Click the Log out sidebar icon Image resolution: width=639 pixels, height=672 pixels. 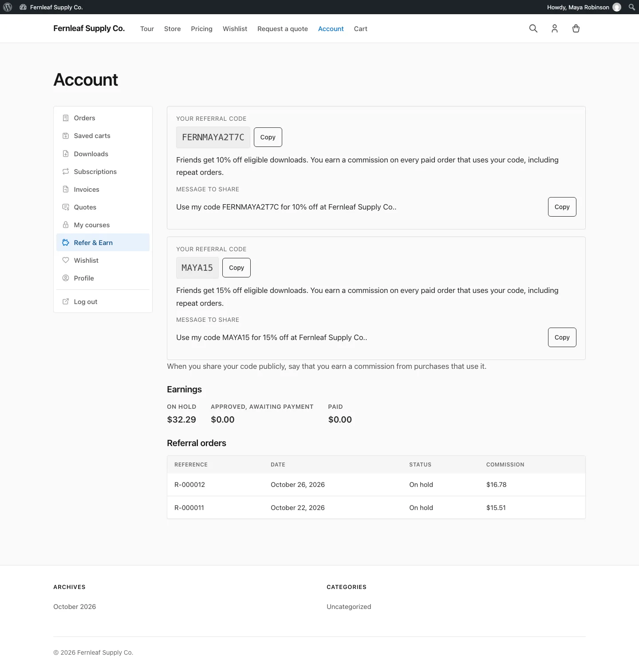click(66, 302)
